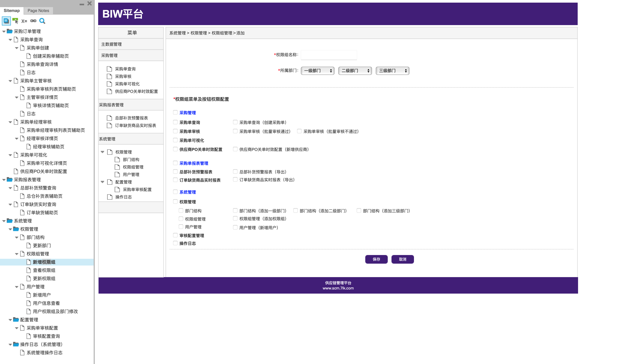This screenshot has height=364, width=629.
Task: Open the variables X= icon
Action: [x=24, y=21]
